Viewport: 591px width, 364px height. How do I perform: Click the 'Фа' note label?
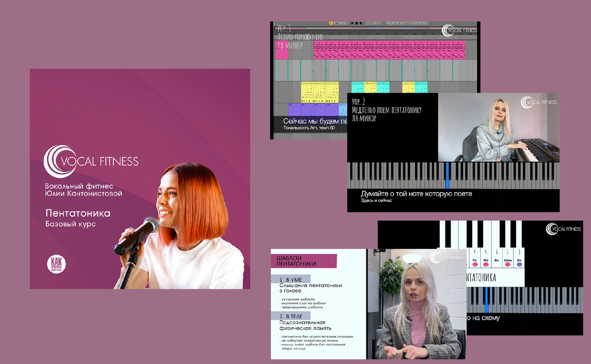pyautogui.click(x=496, y=261)
